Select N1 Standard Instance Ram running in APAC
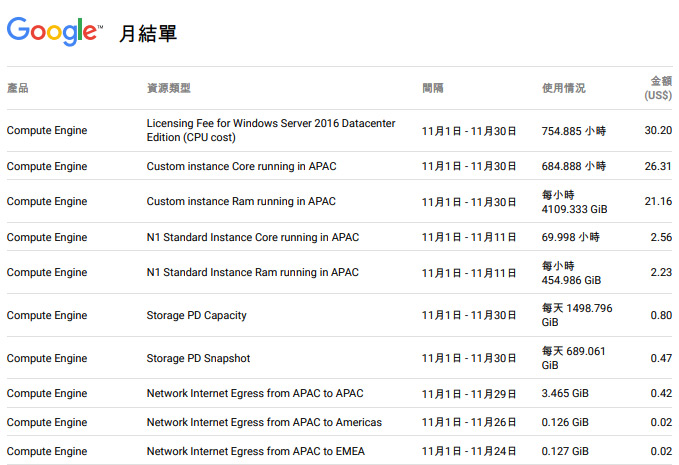The image size is (679, 465). 252,272
